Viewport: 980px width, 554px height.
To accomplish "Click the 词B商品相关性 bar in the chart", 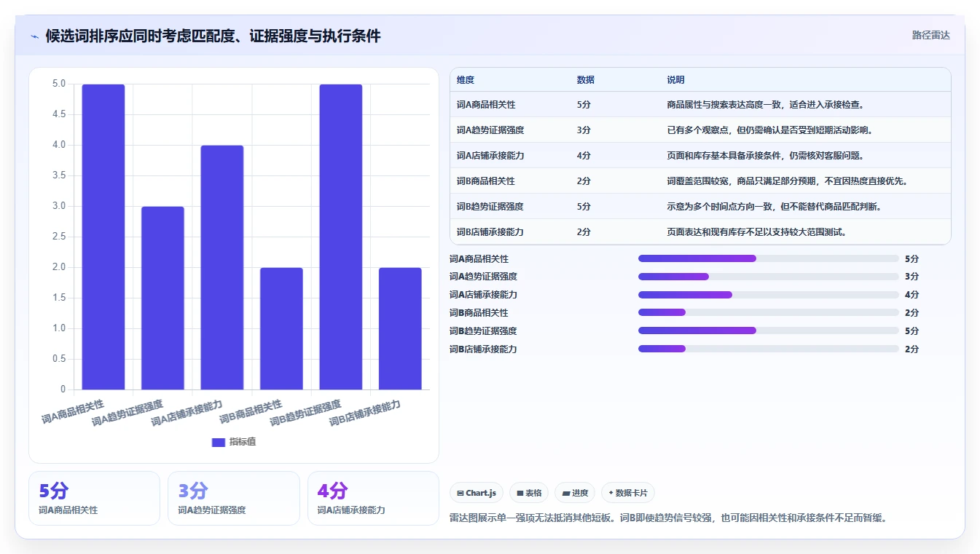I will click(x=281, y=328).
